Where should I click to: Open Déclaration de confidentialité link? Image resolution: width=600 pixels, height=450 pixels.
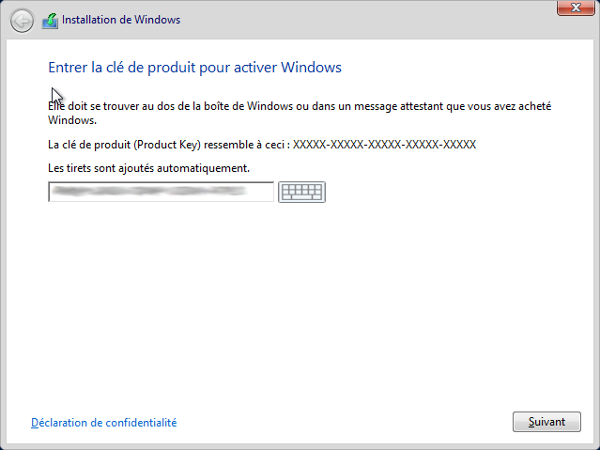104,422
